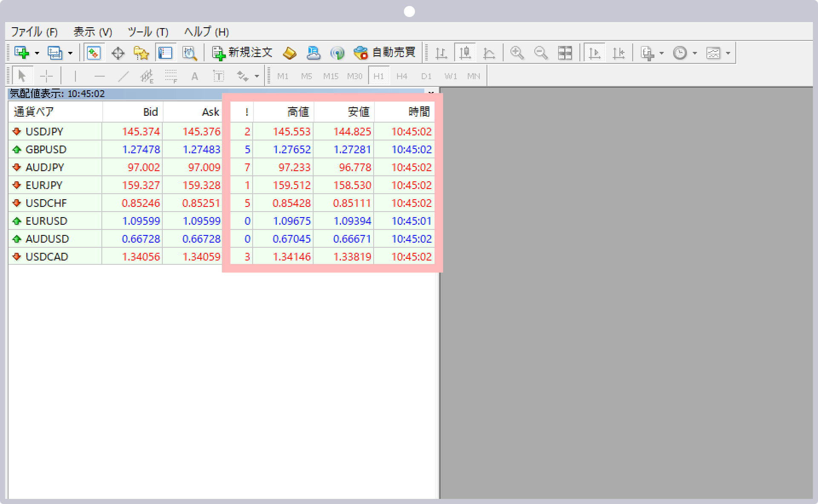Image resolution: width=818 pixels, height=504 pixels.
Task: Click the zoom in magnifier
Action: [x=517, y=53]
